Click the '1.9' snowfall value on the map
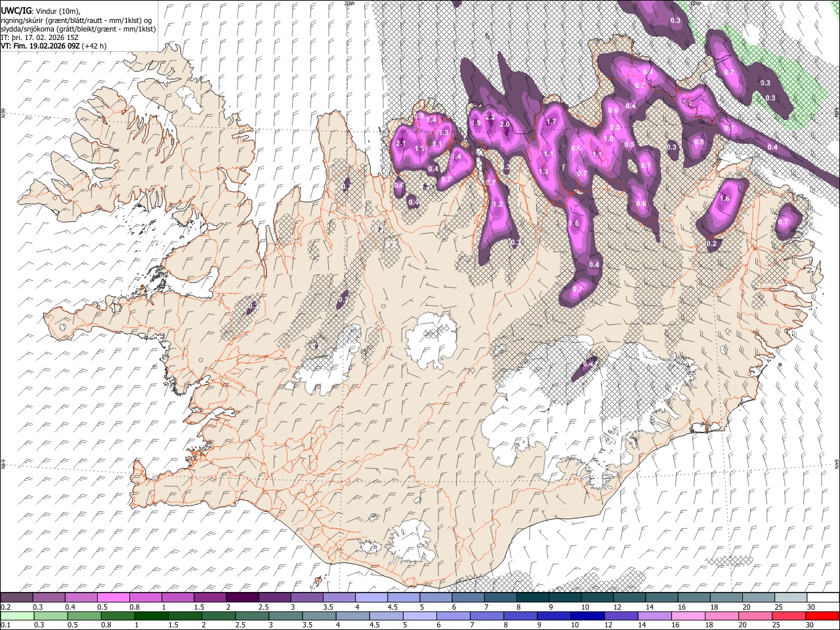Viewport: 840px width, 630px height. point(476,123)
